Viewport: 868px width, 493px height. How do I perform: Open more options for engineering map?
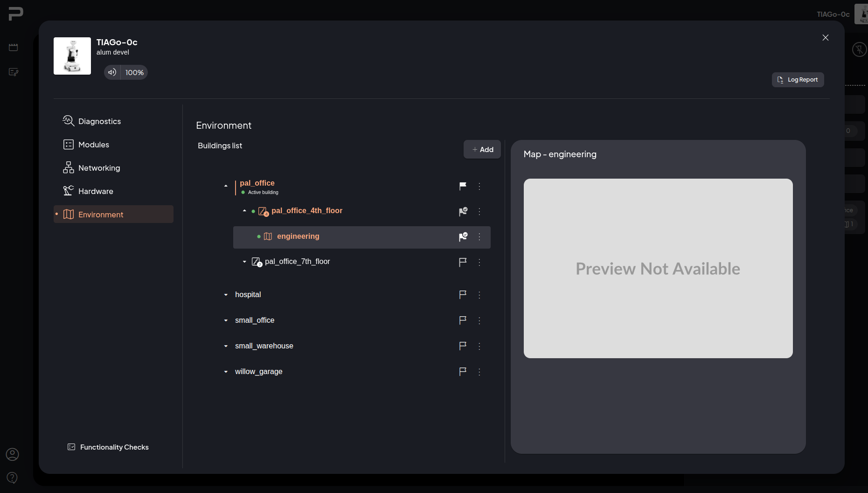tap(479, 237)
